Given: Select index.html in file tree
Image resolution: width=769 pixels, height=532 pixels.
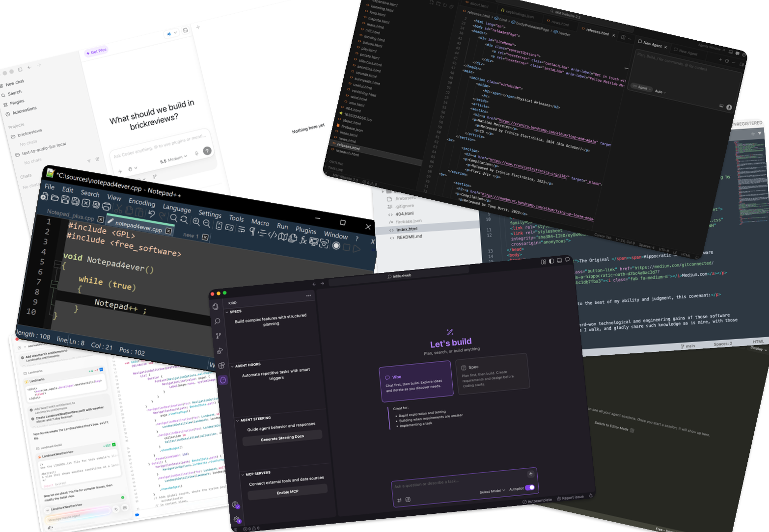Looking at the screenshot, I should (407, 229).
